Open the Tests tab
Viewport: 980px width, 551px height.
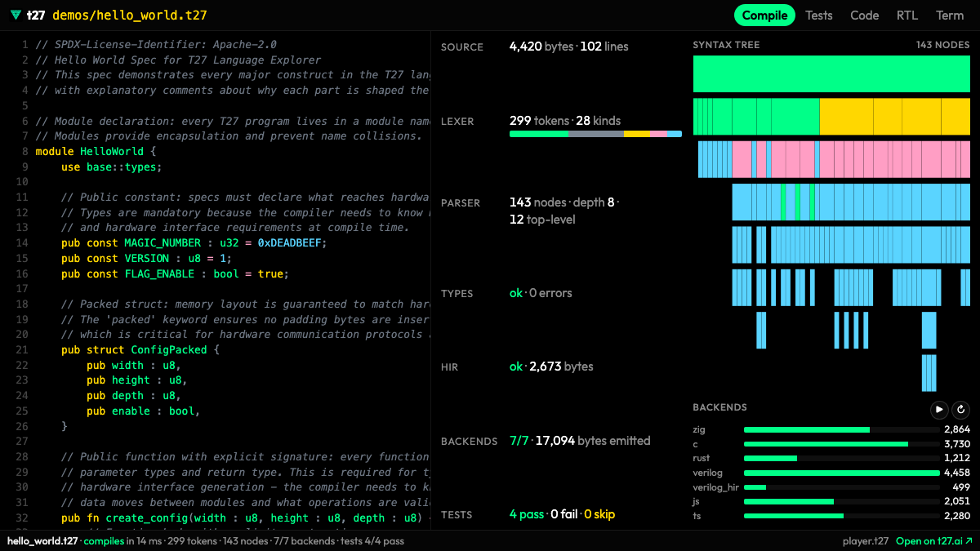[x=819, y=16]
